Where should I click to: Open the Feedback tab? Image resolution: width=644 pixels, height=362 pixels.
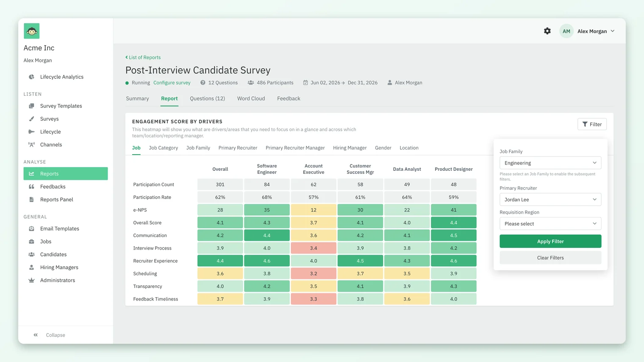tap(289, 98)
